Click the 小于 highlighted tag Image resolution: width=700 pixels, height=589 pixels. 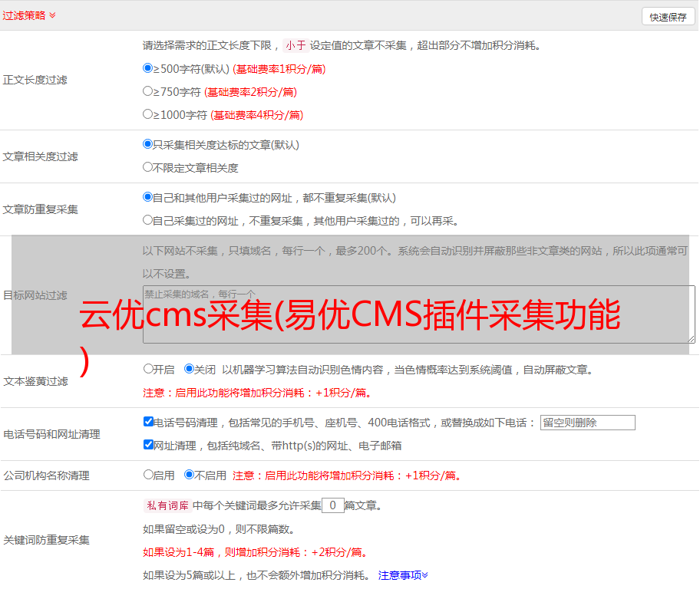point(296,45)
